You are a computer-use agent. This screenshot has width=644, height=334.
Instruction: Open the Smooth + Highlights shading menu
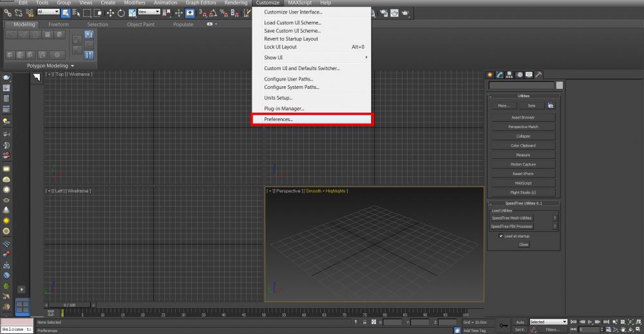pos(326,190)
